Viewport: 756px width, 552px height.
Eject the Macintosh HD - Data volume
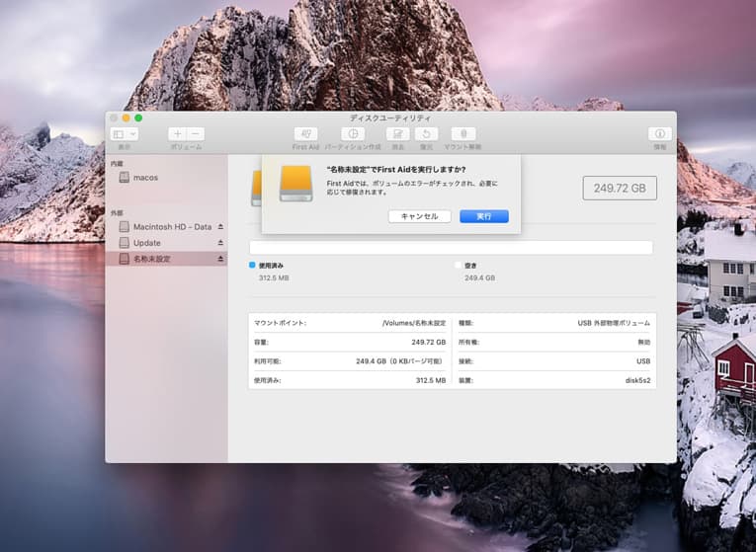coord(220,227)
